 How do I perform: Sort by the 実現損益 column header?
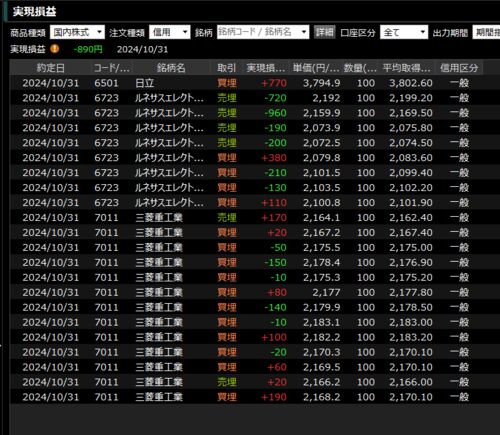[x=266, y=68]
